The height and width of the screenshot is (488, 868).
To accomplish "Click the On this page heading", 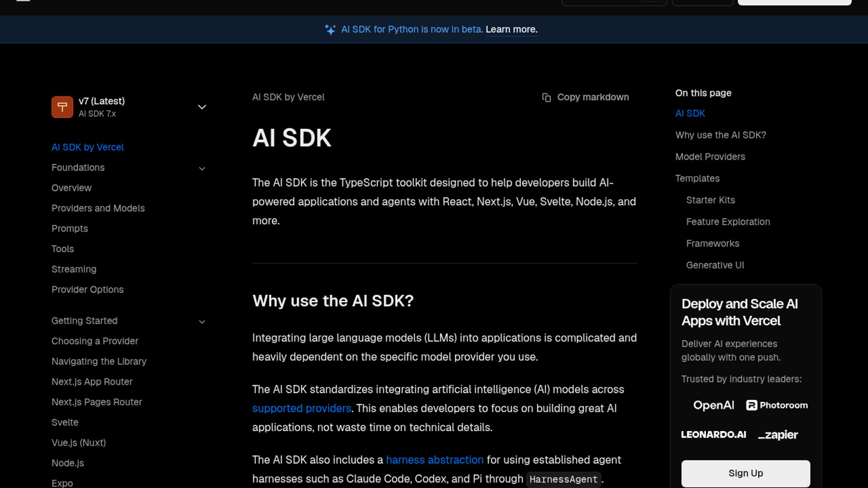I will pyautogui.click(x=703, y=93).
